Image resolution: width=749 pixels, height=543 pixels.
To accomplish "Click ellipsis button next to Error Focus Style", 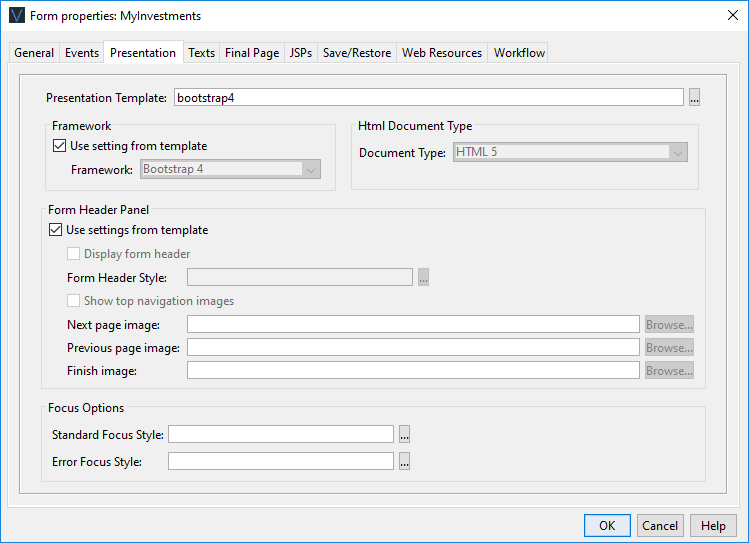I will (x=405, y=462).
